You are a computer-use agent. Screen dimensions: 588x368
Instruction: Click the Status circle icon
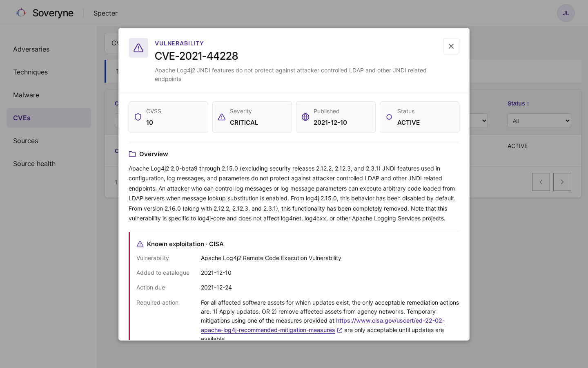[389, 117]
